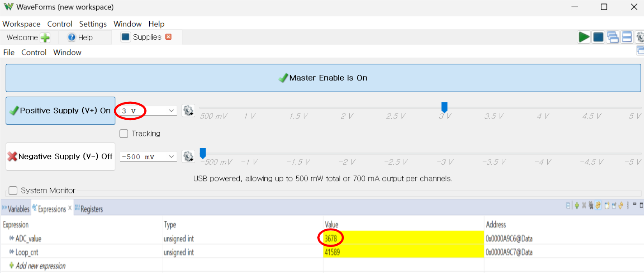The image size is (644, 273).
Task: Click Collapse All icon in Expressions toolbar
Action: point(568,206)
